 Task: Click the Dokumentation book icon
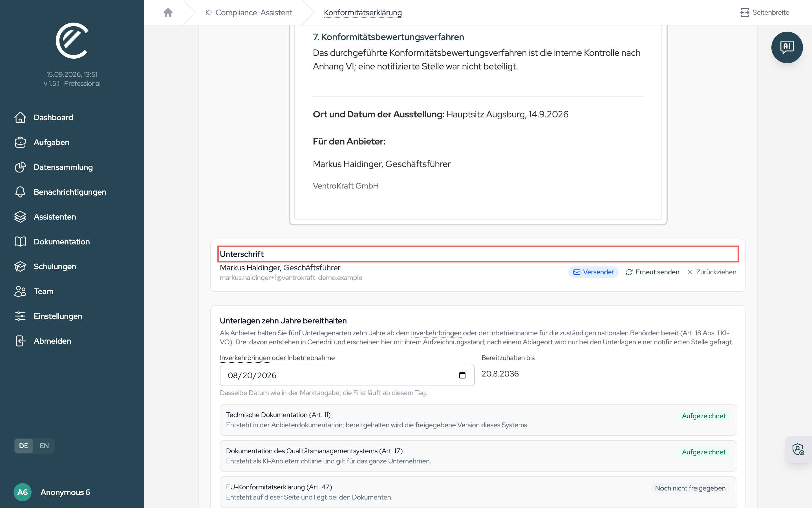click(20, 242)
